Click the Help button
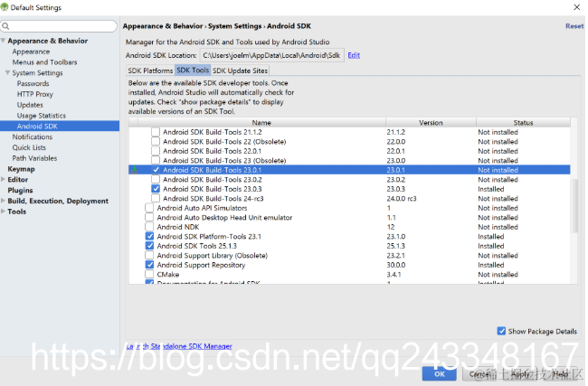 point(561,373)
